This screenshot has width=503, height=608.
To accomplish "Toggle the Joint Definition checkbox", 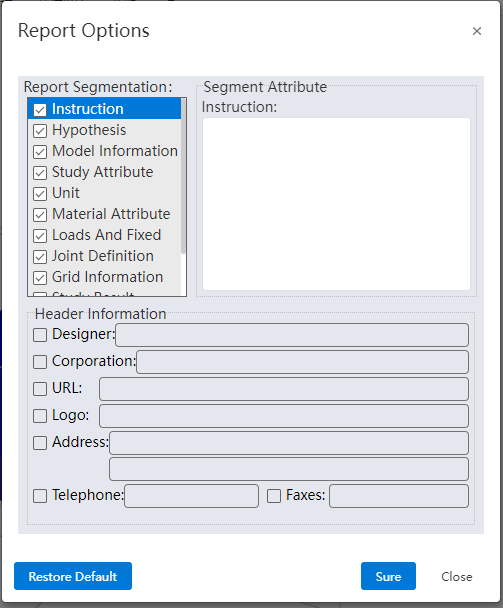I will click(x=40, y=256).
